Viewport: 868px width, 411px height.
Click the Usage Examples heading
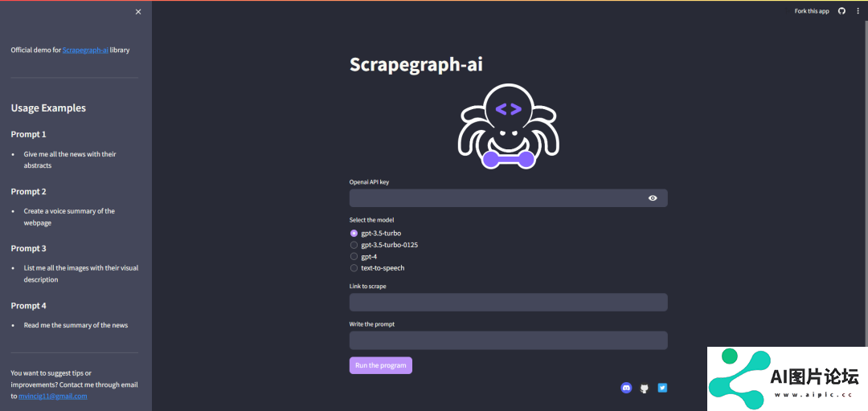point(48,108)
